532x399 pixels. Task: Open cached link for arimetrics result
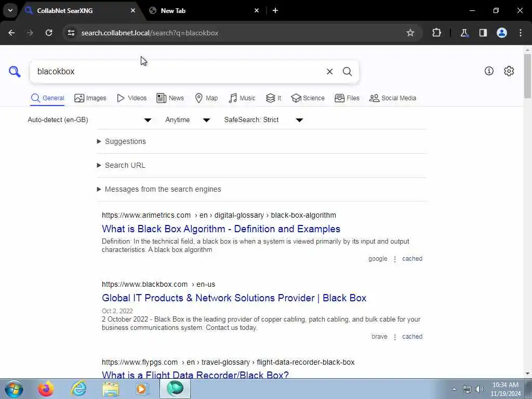(x=412, y=259)
